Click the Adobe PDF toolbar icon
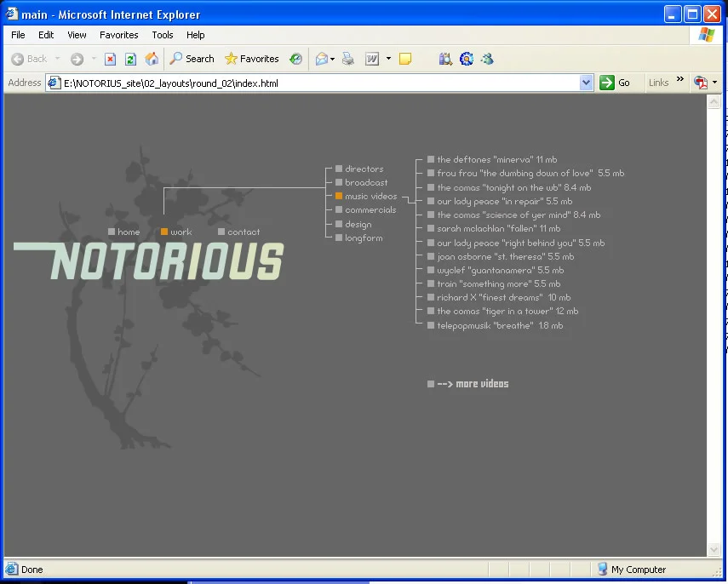The image size is (728, 584). (701, 83)
